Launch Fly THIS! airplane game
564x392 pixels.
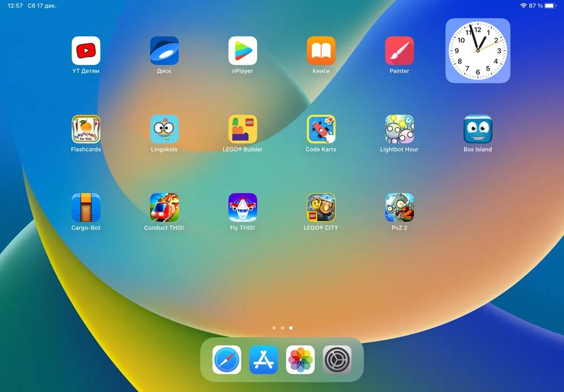click(x=243, y=207)
